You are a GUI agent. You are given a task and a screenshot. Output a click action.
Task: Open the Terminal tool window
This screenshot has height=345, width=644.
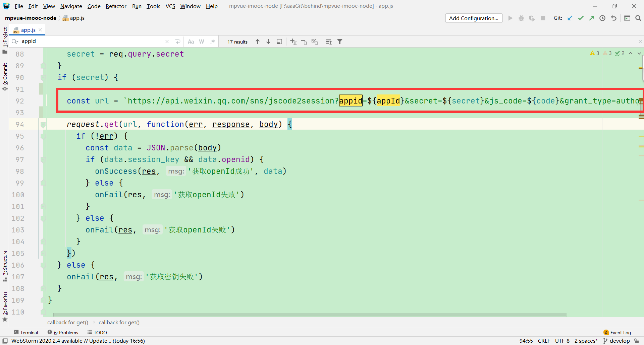pos(26,332)
